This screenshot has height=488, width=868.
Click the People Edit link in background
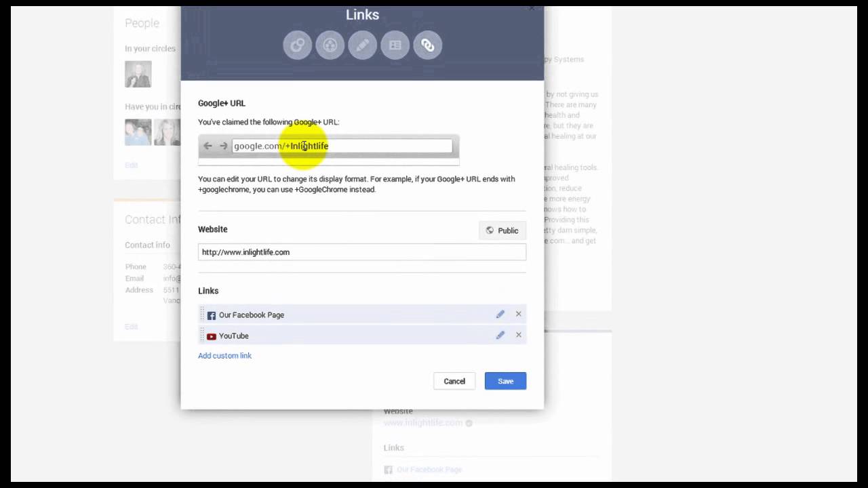pos(131,165)
